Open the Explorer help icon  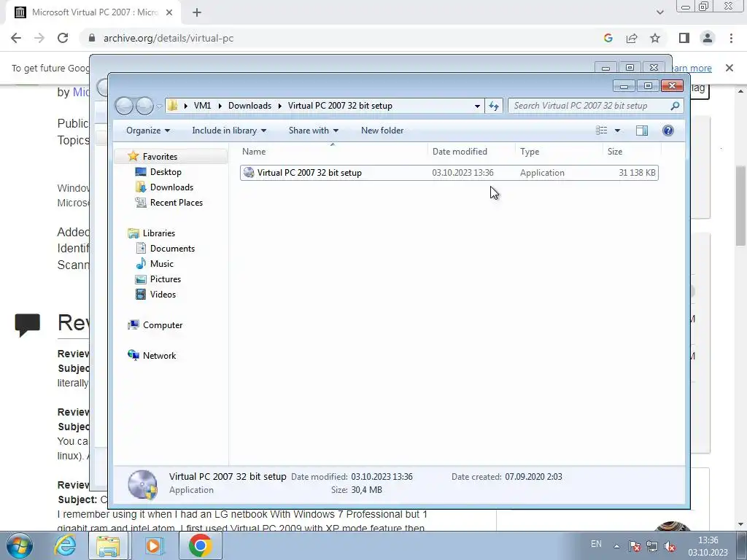(668, 131)
